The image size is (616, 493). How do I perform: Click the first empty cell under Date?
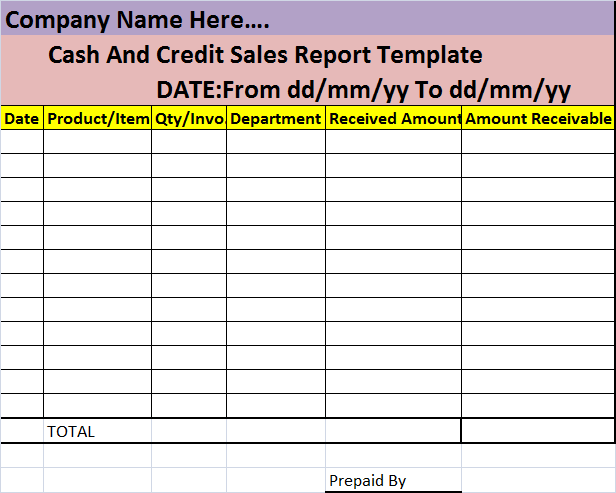(22, 141)
